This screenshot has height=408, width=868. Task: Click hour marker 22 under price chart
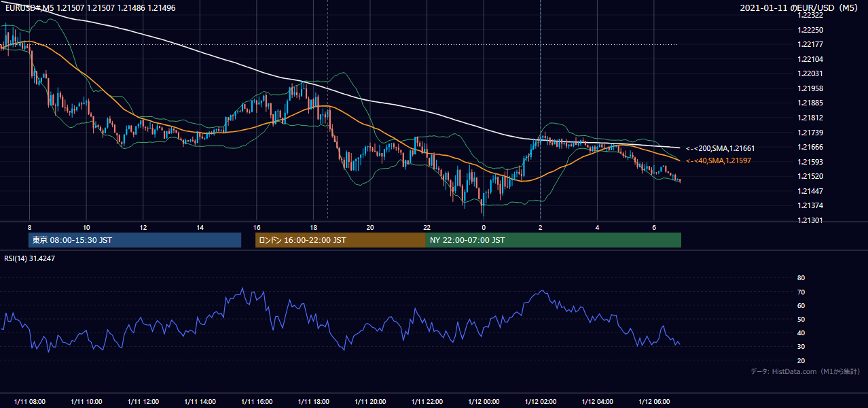pyautogui.click(x=427, y=227)
